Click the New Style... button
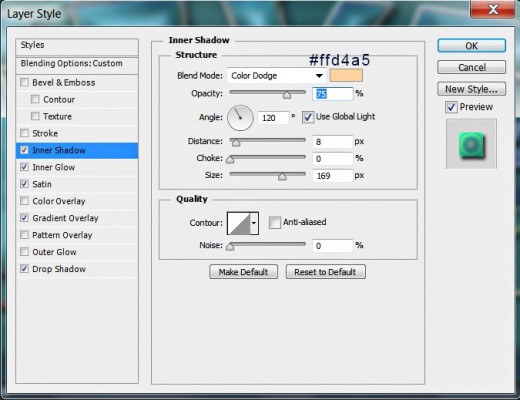Screen dimensions: 520x400 [471, 89]
